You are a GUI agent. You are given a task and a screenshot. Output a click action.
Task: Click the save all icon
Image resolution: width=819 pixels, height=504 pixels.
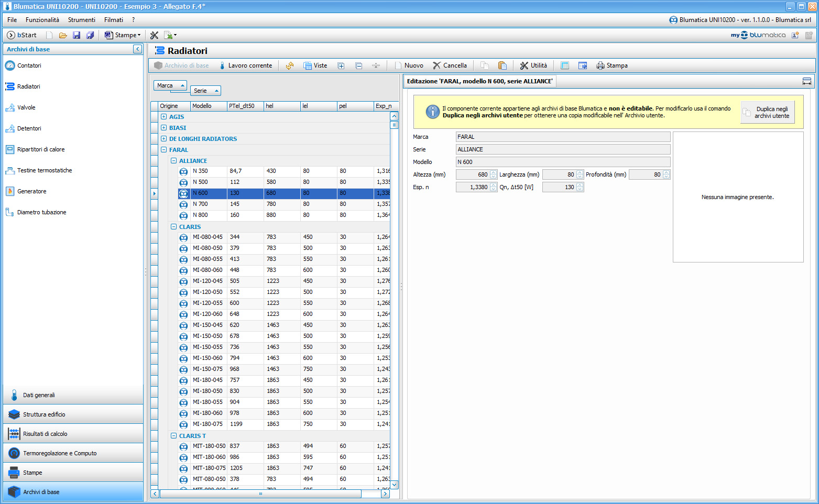click(x=90, y=35)
